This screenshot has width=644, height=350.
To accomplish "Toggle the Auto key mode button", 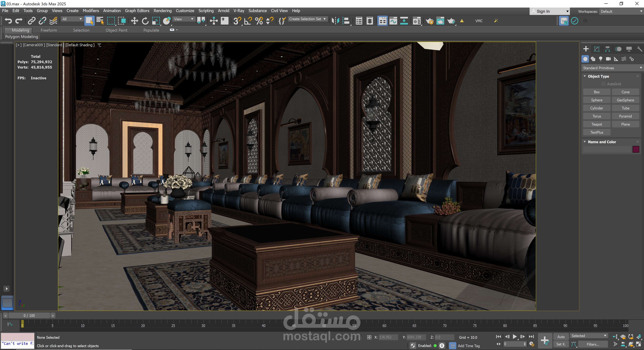I will click(561, 337).
